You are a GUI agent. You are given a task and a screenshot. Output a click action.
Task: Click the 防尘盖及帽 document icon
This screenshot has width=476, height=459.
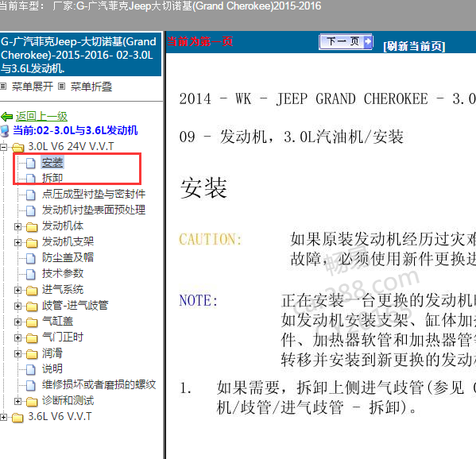coord(30,258)
